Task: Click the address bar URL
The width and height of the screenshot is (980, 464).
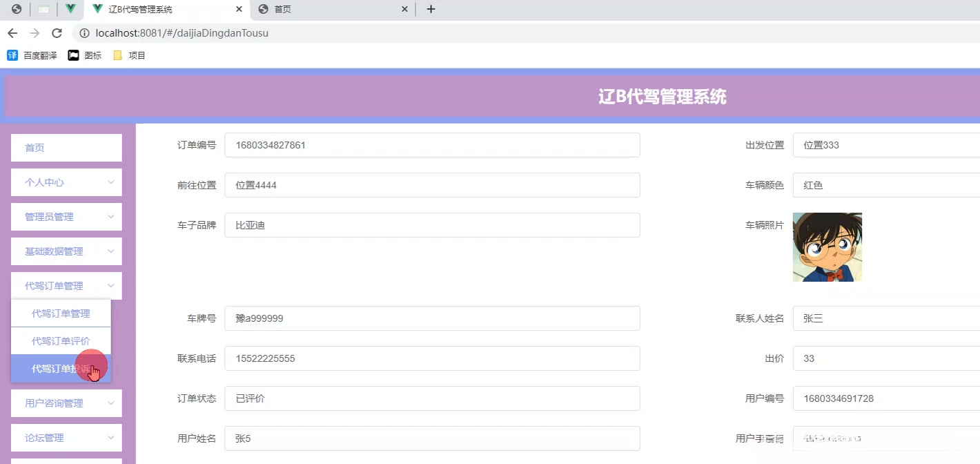Action: pyautogui.click(x=182, y=32)
